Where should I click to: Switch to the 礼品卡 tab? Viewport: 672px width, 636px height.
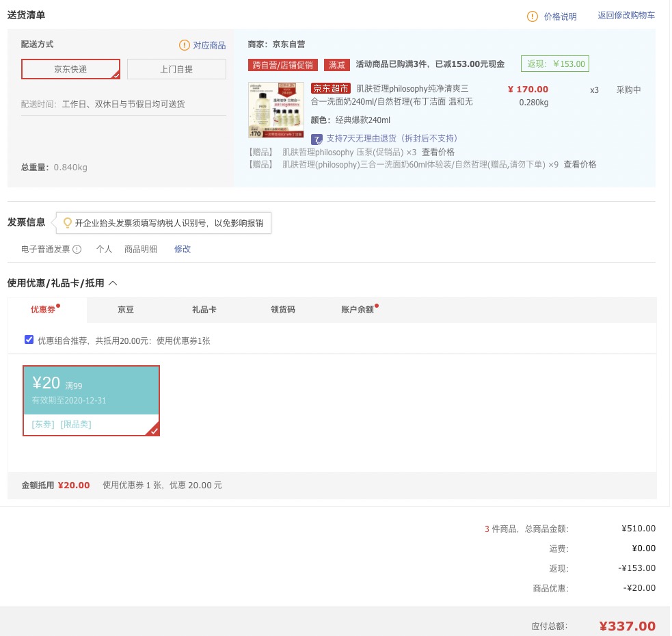pos(204,310)
